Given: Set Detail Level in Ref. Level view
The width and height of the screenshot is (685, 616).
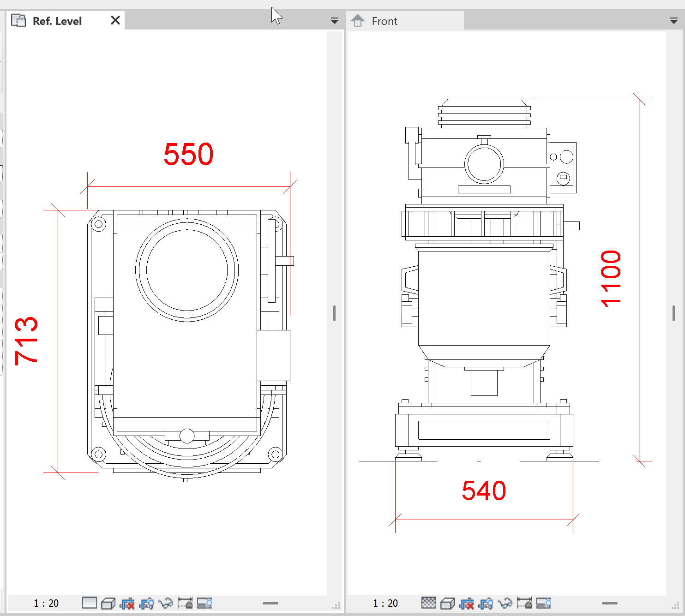Looking at the screenshot, I should pos(90,603).
